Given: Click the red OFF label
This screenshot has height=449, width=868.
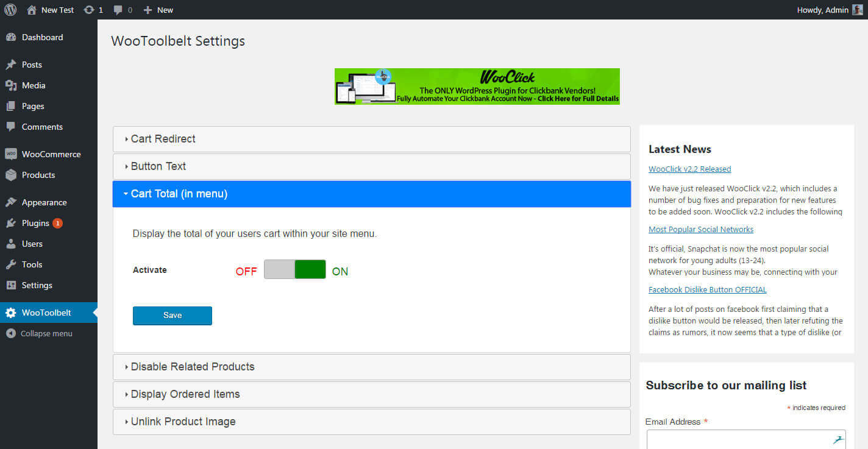Looking at the screenshot, I should pyautogui.click(x=246, y=271).
